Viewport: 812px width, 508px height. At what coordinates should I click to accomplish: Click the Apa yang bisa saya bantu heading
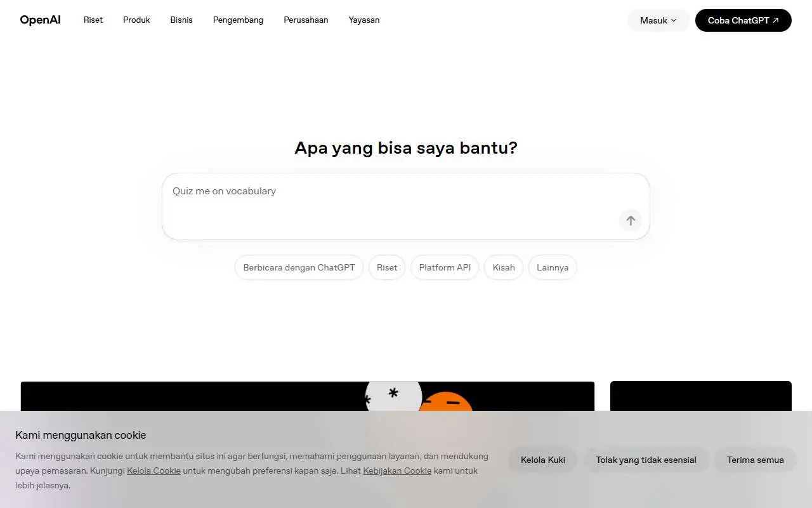406,148
